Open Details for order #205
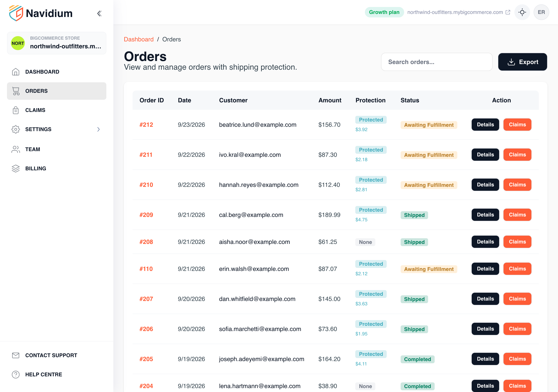558x392 pixels. coord(485,359)
